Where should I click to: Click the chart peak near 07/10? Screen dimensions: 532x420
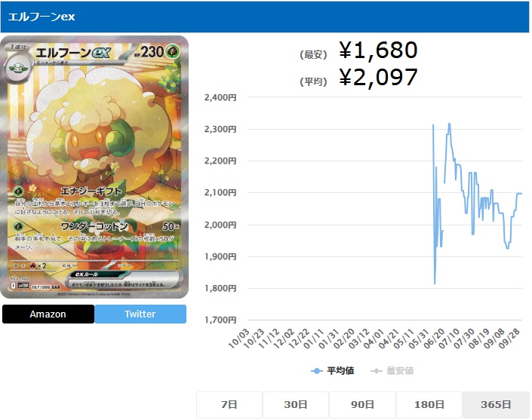[x=449, y=124]
